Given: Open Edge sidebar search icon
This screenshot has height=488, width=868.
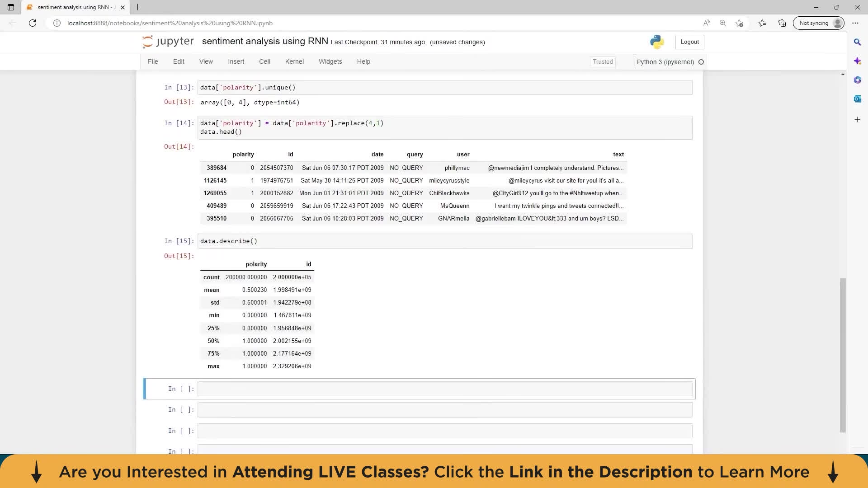Looking at the screenshot, I should click(x=857, y=42).
